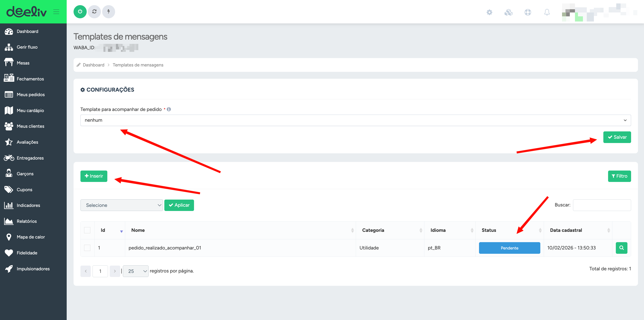This screenshot has height=320, width=644.
Task: Click the refresh sync icon in header
Action: [94, 11]
